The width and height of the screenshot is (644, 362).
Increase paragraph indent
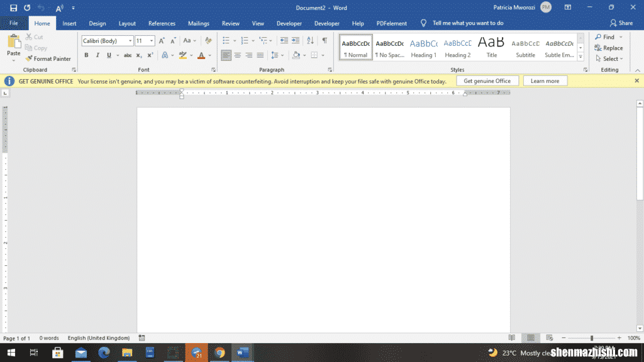[x=296, y=40]
